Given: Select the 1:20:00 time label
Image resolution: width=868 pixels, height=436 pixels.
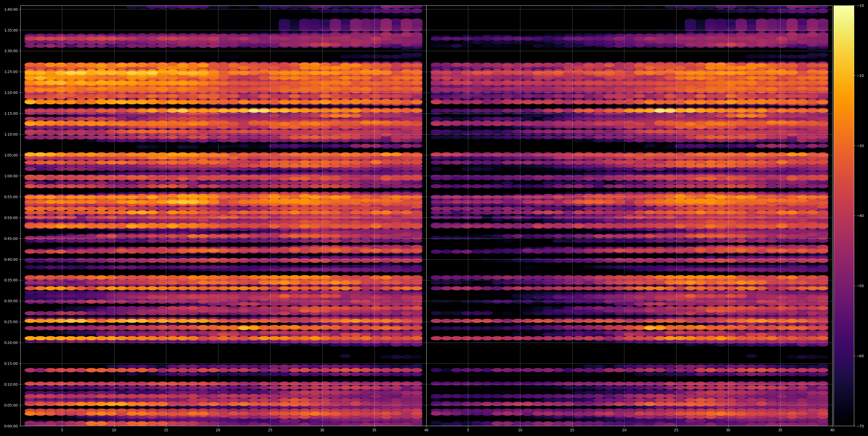Looking at the screenshot, I should (11, 92).
